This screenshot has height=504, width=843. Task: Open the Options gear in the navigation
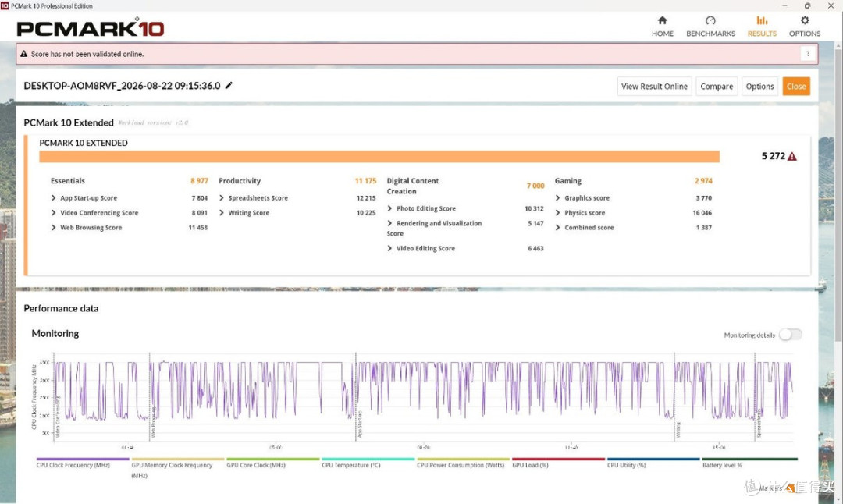pos(804,26)
